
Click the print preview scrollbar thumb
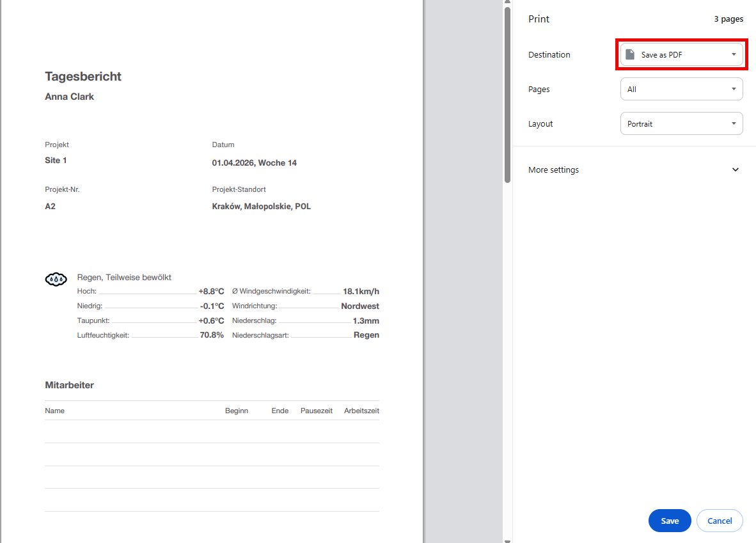click(507, 96)
